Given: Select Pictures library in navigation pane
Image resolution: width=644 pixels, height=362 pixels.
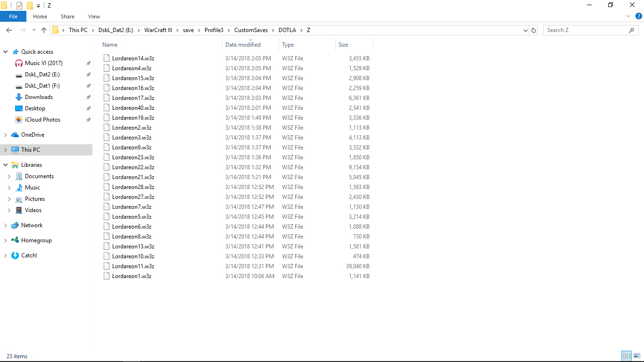Looking at the screenshot, I should click(x=35, y=199).
